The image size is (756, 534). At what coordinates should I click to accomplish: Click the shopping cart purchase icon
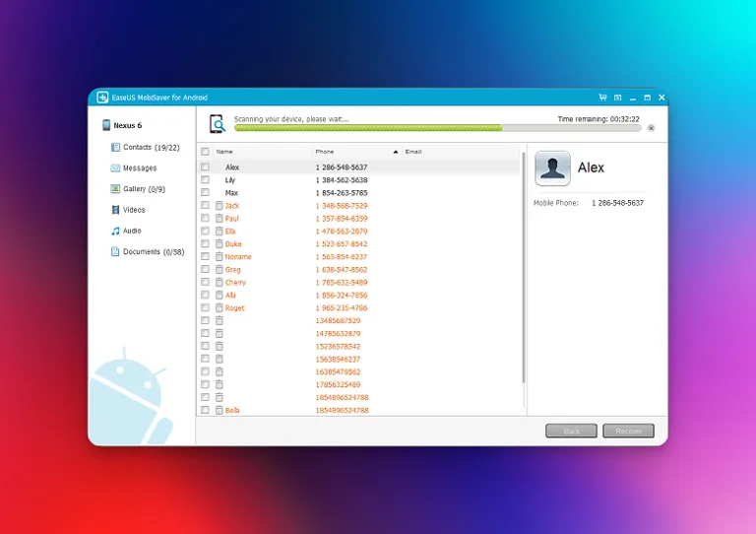point(602,98)
